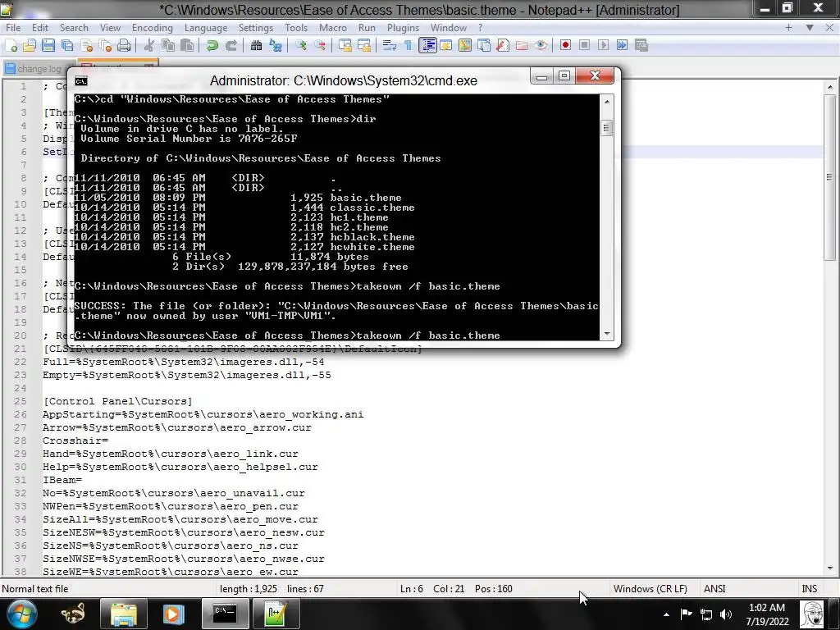Click the Copy toolbar icon
This screenshot has width=840, height=630.
click(168, 46)
